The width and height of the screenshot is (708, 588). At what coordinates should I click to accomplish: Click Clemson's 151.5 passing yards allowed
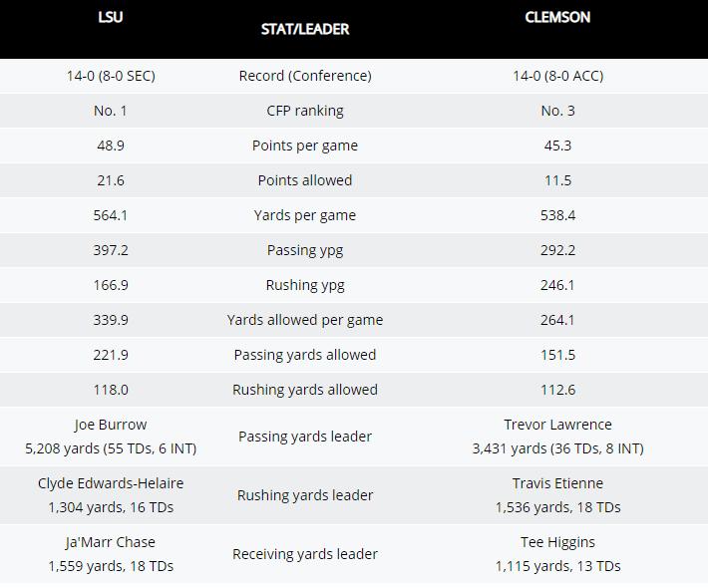[x=557, y=355]
